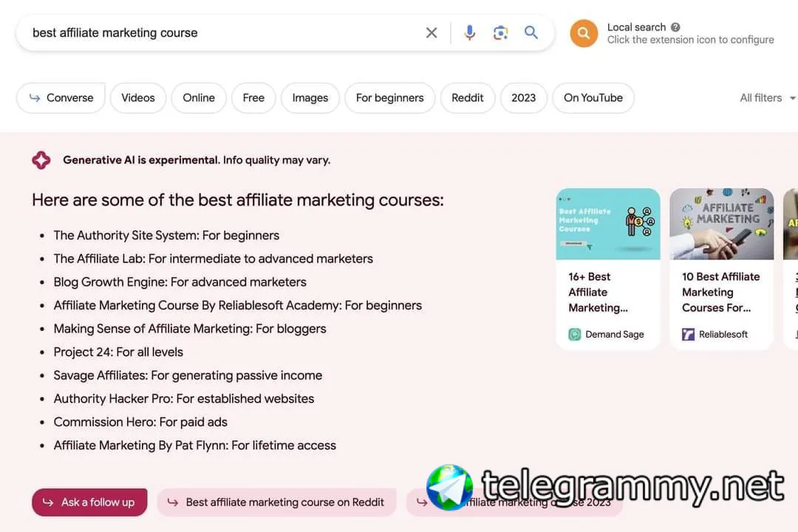The height and width of the screenshot is (532, 798).
Task: Select the 2023 filter chip
Action: point(524,98)
